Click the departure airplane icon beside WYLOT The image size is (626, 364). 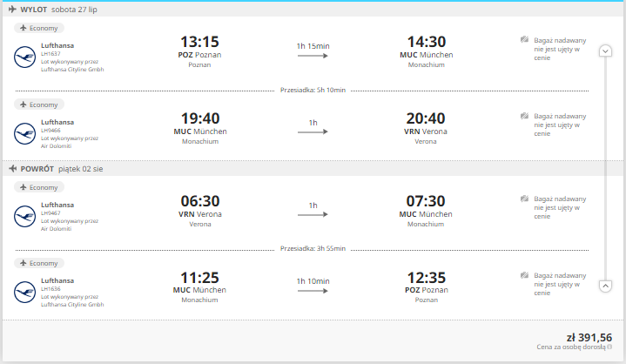(x=12, y=10)
